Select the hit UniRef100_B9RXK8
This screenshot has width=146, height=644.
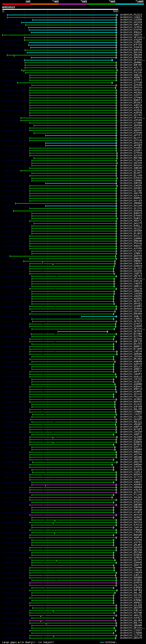click(131, 50)
